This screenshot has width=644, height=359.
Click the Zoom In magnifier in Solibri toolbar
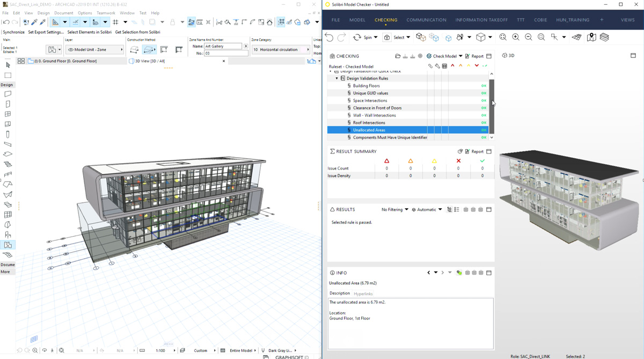click(x=516, y=37)
